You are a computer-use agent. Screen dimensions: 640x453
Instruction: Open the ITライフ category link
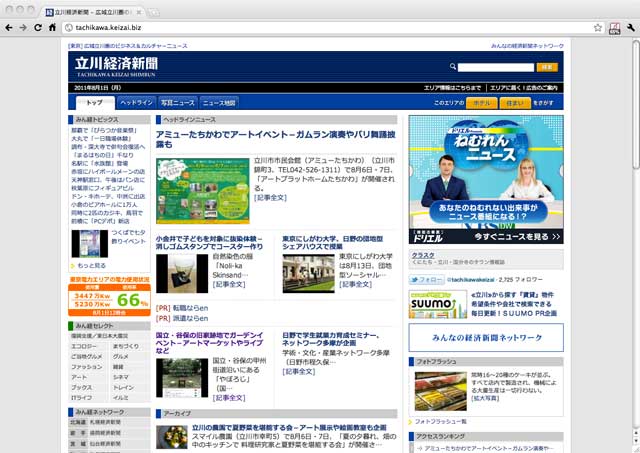(x=82, y=397)
